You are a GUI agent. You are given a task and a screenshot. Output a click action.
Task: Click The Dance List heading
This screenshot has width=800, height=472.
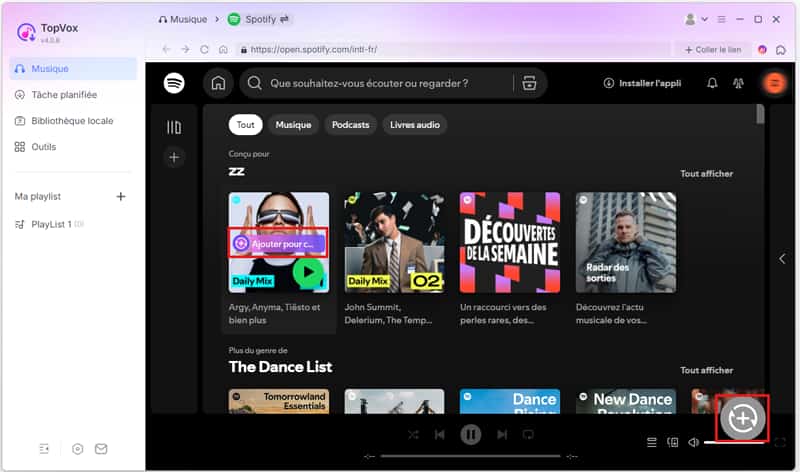281,367
